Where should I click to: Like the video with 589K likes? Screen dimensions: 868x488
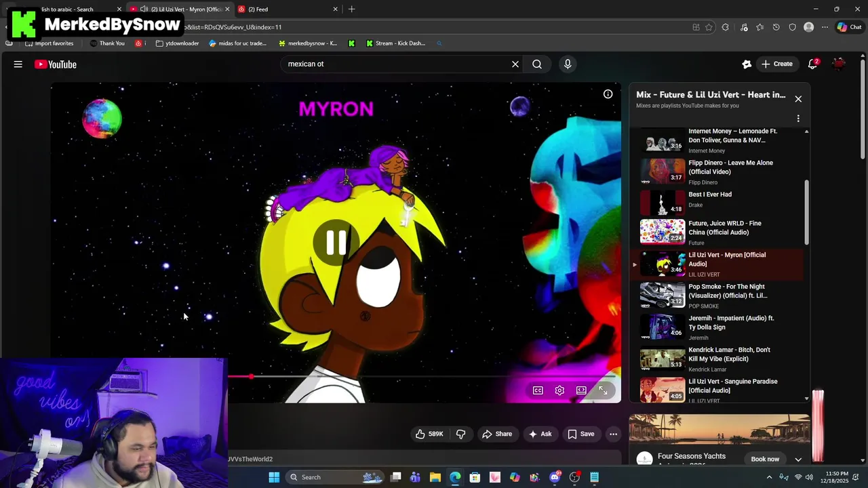pyautogui.click(x=429, y=434)
